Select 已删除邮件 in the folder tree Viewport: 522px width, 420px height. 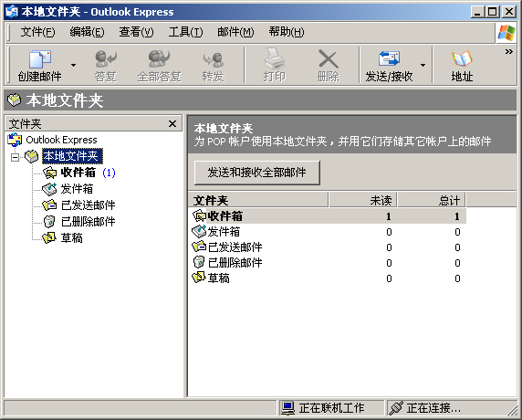pos(89,222)
